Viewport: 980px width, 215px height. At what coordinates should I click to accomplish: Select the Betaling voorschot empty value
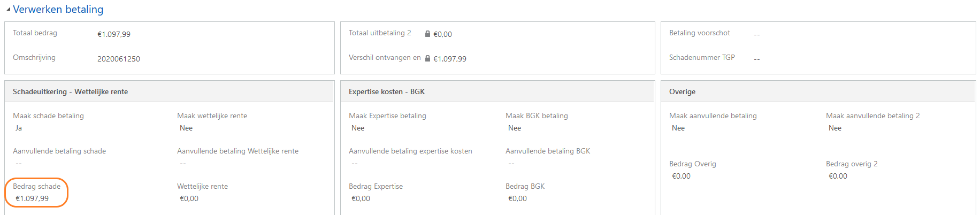[757, 34]
